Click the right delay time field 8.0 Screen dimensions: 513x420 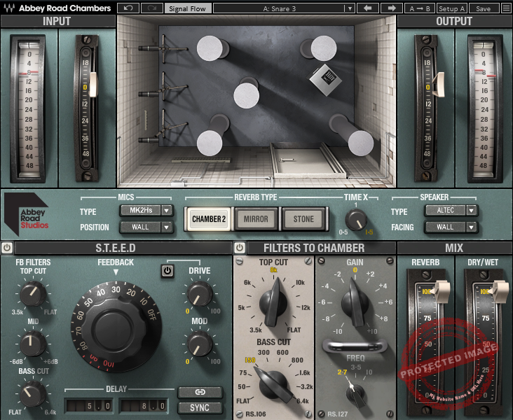click(143, 406)
